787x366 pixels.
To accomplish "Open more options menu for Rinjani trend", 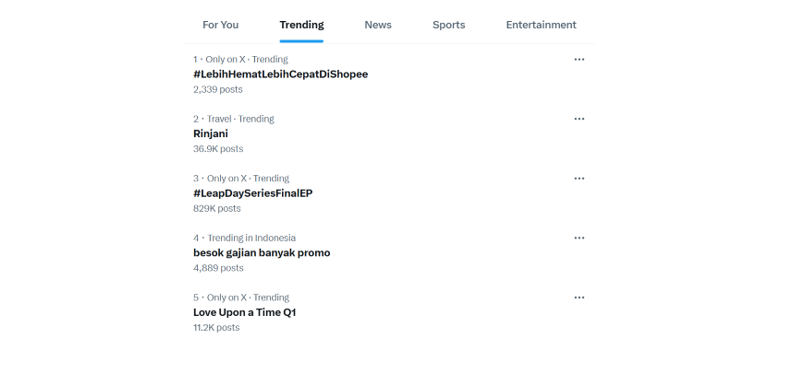I will point(579,119).
